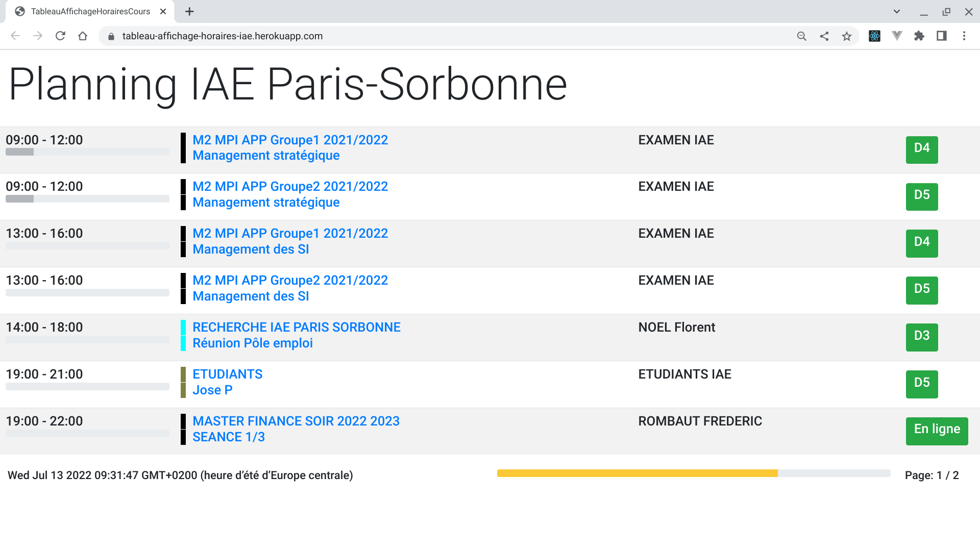Viewport: 980px width, 551px height.
Task: Go to the browser home page
Action: [83, 36]
